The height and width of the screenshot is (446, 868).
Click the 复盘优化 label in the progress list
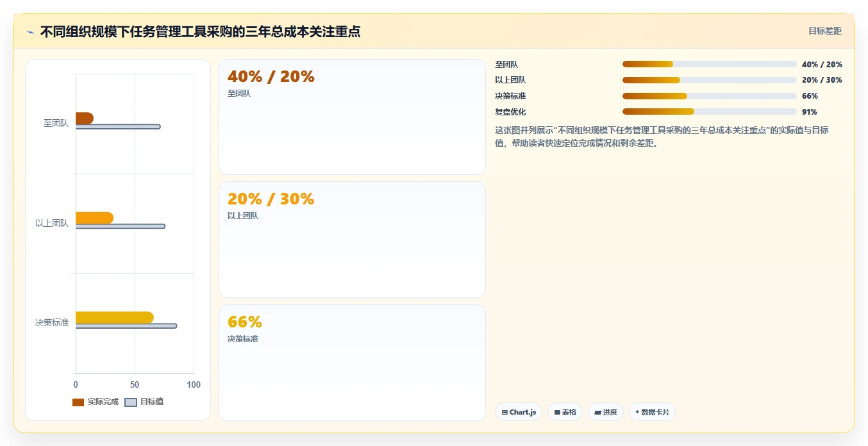[x=510, y=111]
